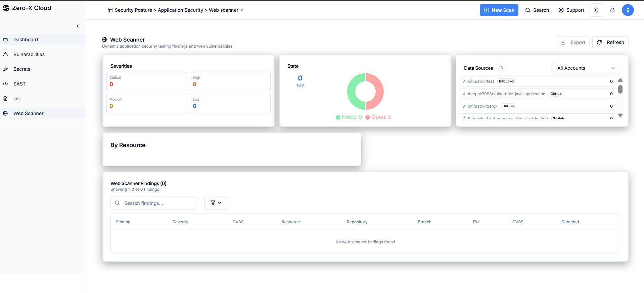Click the Zero-X Cloud logo icon
Viewport: 644px width, 293px height.
[x=6, y=8]
